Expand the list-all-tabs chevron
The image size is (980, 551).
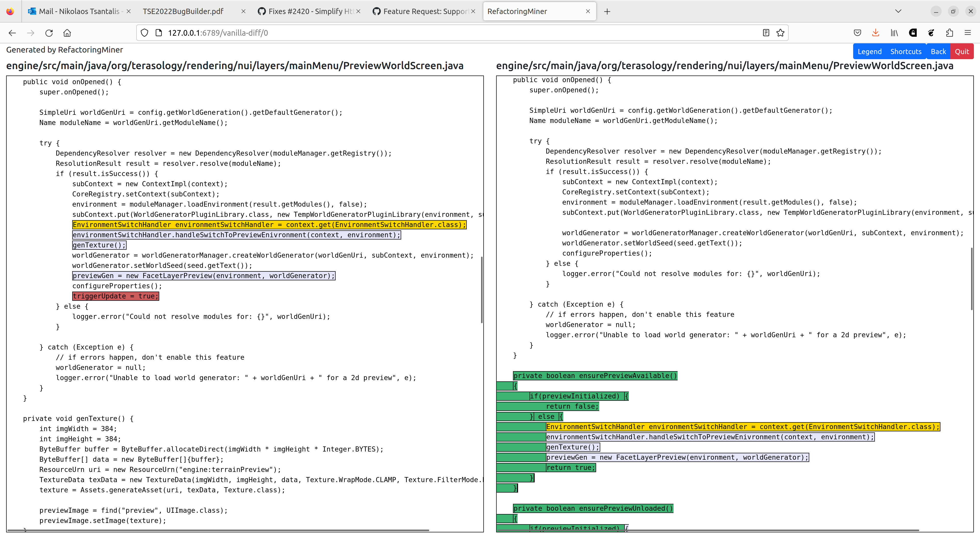tap(898, 11)
